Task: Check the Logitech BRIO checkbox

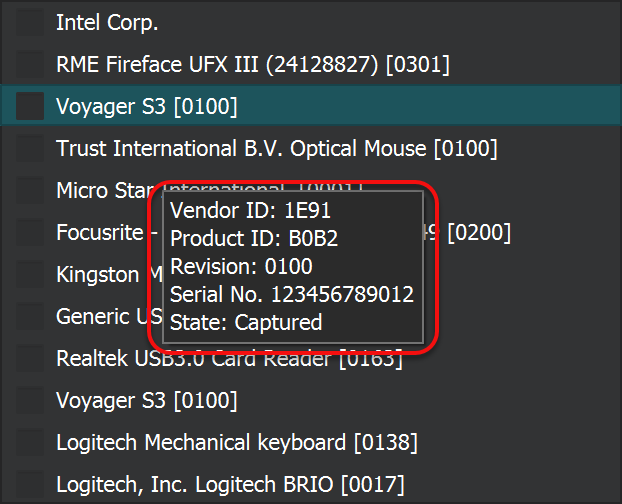Action: tap(30, 484)
